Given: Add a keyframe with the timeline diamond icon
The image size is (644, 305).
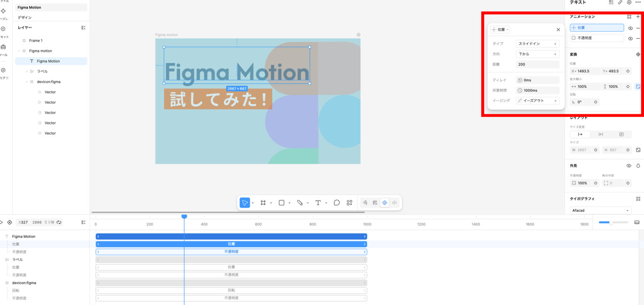Looking at the screenshot, I should coord(10,222).
